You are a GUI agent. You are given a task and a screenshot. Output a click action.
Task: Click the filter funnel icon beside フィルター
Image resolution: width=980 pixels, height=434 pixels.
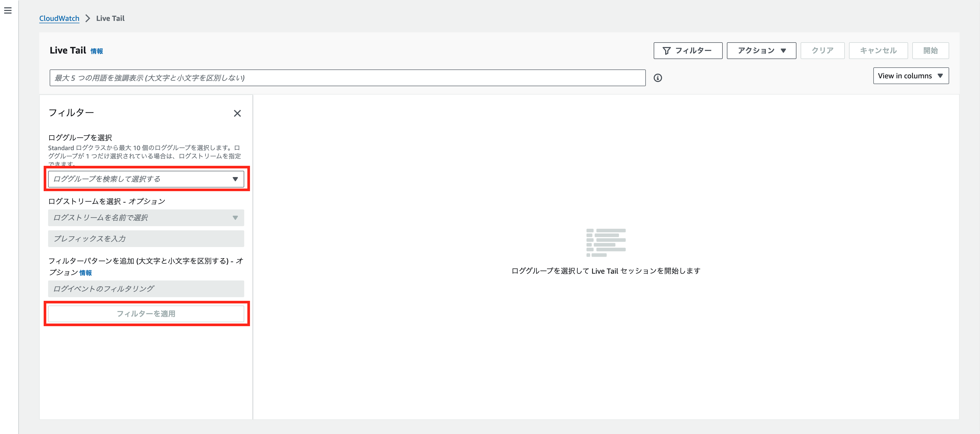click(x=667, y=50)
